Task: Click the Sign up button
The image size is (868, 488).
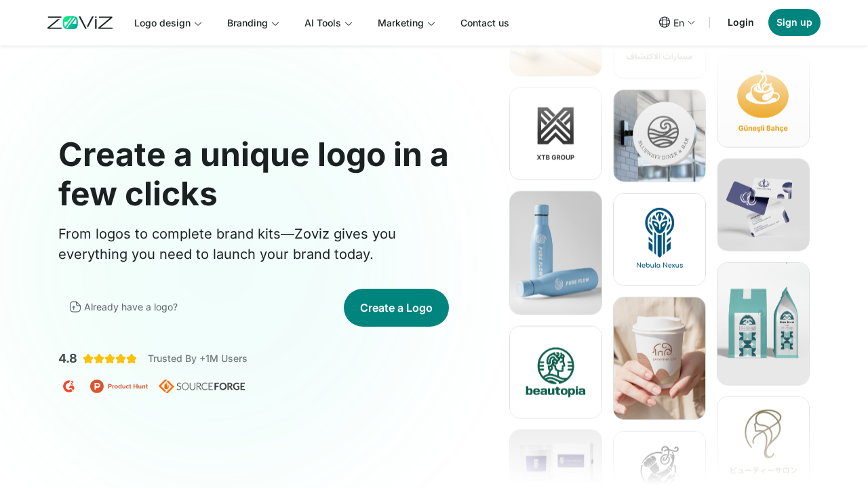Action: click(794, 22)
